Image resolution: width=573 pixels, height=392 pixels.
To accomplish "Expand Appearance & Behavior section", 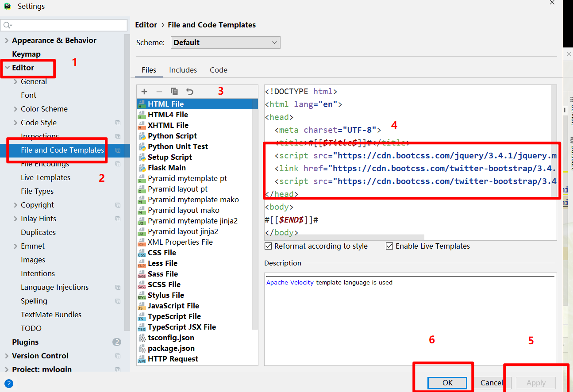I will 7,40.
